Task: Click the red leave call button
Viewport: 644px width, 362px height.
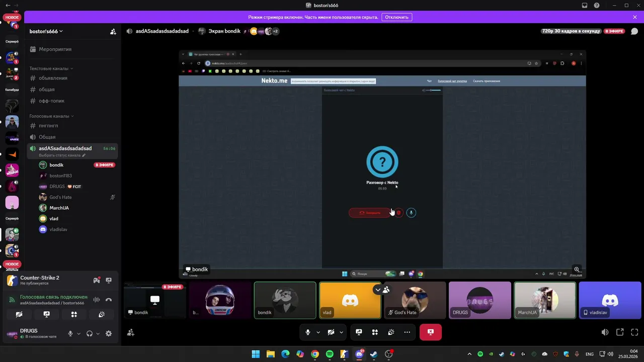Action: [x=431, y=332]
